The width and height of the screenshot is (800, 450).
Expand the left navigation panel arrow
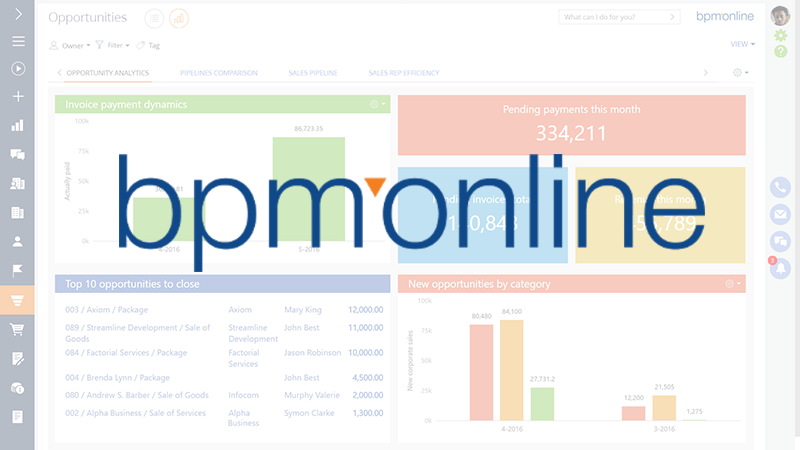[x=17, y=14]
